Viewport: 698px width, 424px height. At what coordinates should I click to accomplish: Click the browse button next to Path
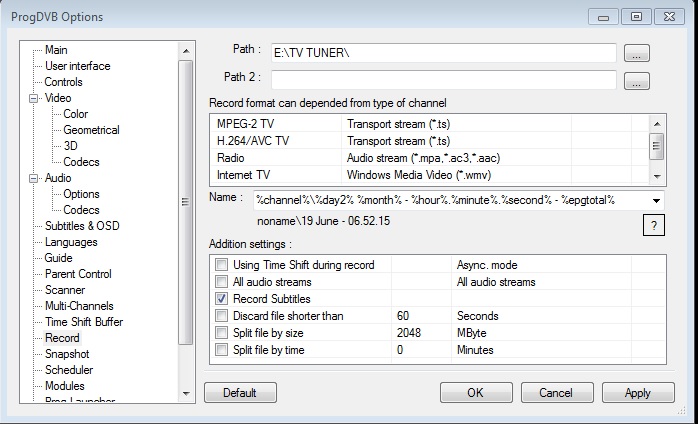[x=637, y=52]
